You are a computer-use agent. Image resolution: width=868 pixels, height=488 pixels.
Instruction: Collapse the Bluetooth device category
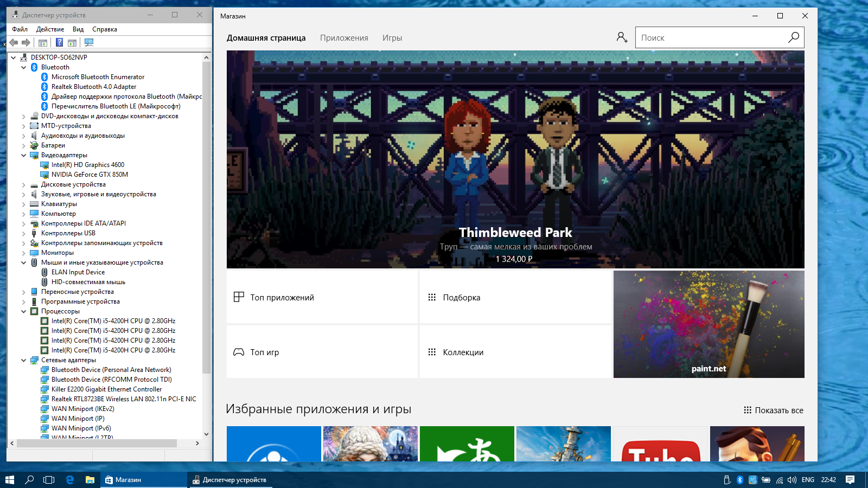pos(24,67)
